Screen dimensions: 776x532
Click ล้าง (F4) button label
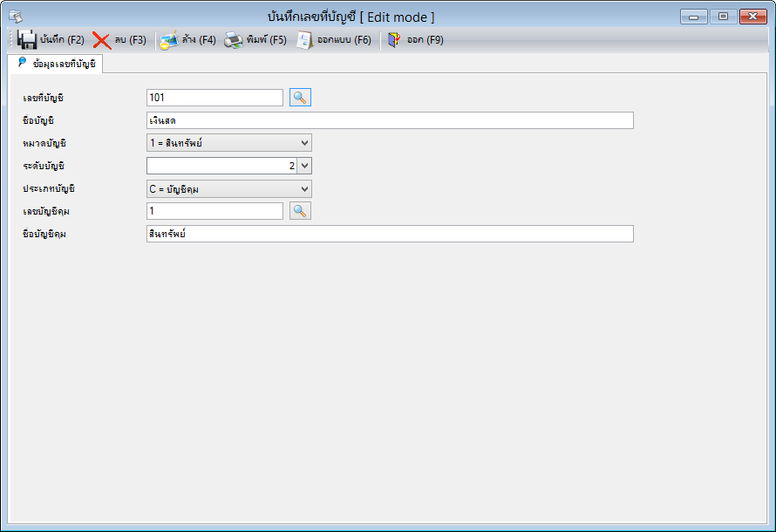pyautogui.click(x=199, y=39)
